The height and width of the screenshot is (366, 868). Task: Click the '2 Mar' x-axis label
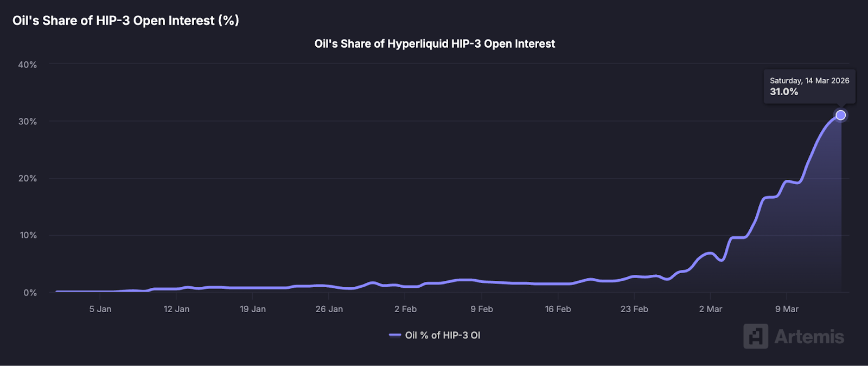[711, 309]
